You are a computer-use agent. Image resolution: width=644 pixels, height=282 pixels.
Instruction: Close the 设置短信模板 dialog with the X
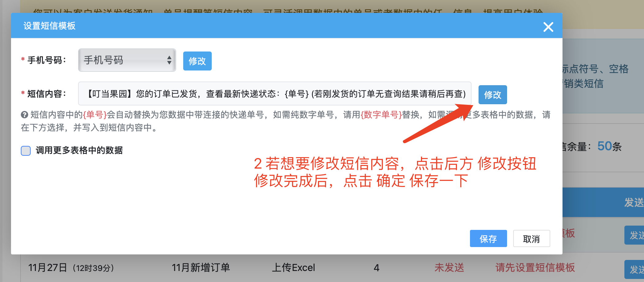(x=548, y=27)
